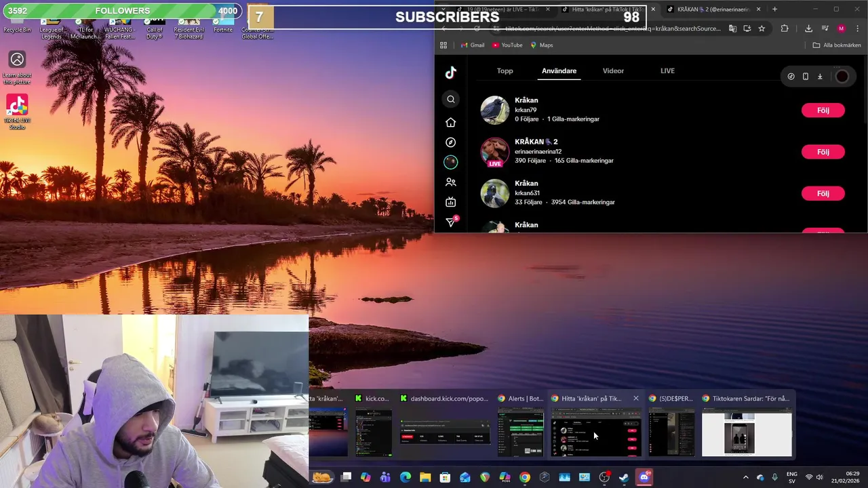Click Learn about this picture icon
This screenshot has height=488, width=868.
click(x=17, y=68)
